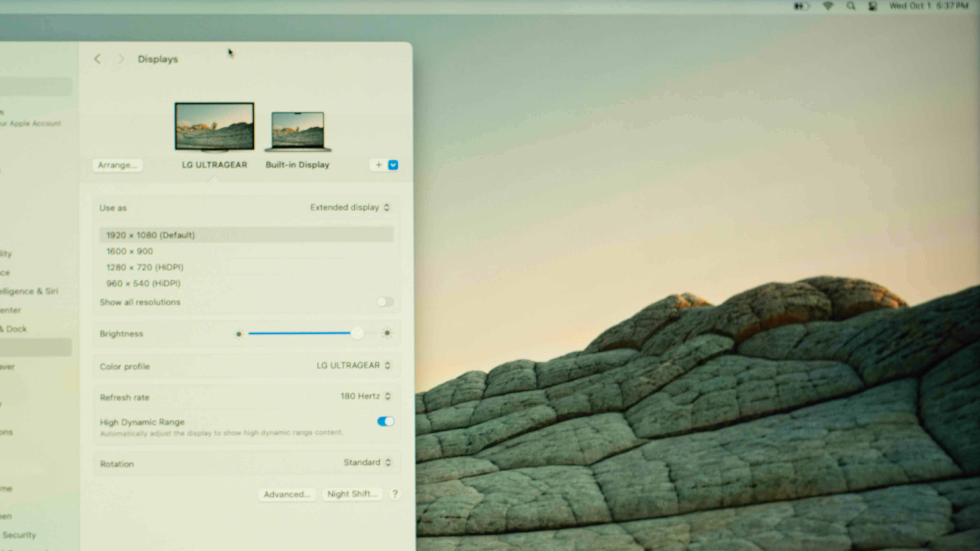
Task: Click the Arrange... button
Action: [117, 165]
